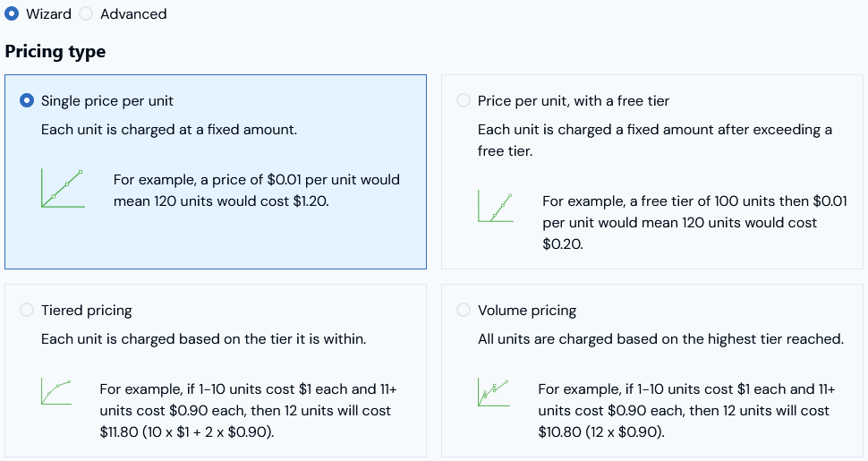Click the Advanced label text

[x=133, y=13]
